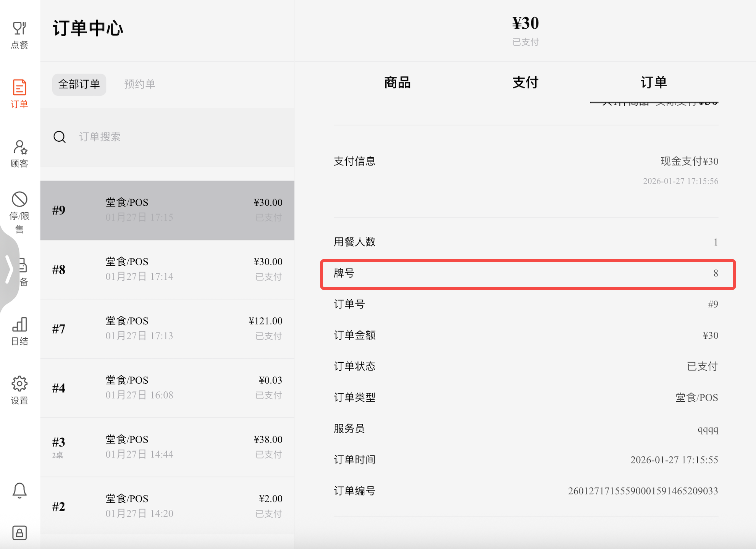
Task: Select the 全部订单 all orders tab
Action: [x=79, y=84]
